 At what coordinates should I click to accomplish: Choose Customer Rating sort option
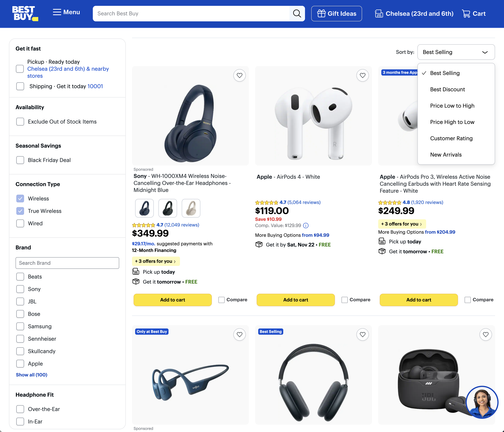(x=451, y=138)
